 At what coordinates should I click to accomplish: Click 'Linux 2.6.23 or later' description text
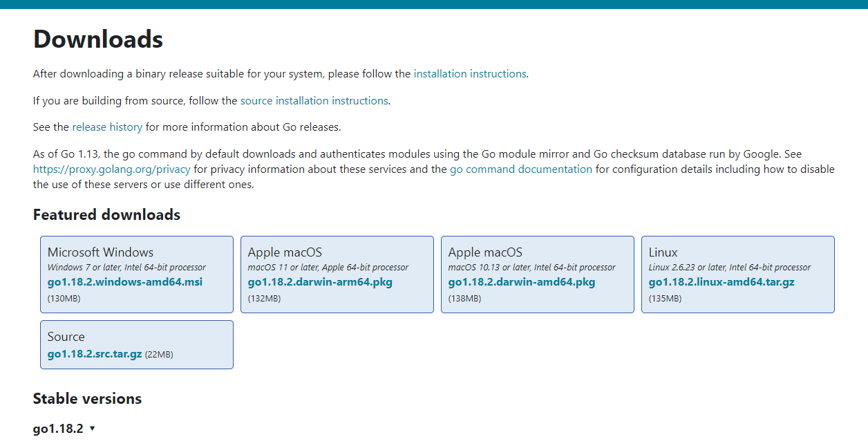730,268
